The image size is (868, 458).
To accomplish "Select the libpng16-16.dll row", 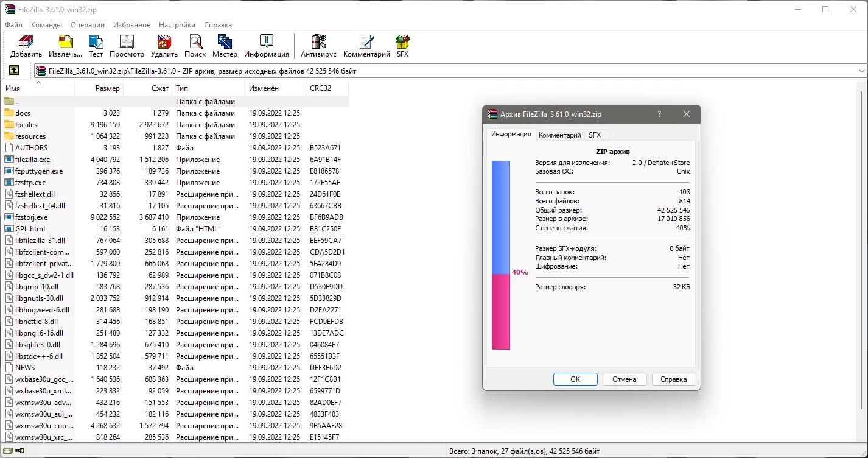I will coord(175,333).
